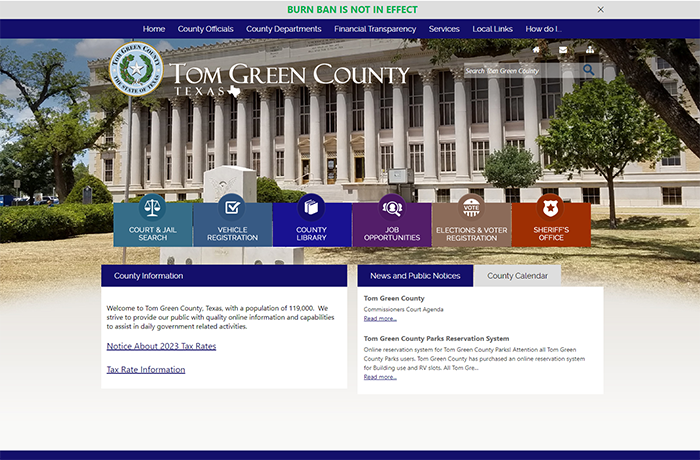Click the sheriff badge icon
Viewport: 700px width, 460px height.
(x=550, y=207)
